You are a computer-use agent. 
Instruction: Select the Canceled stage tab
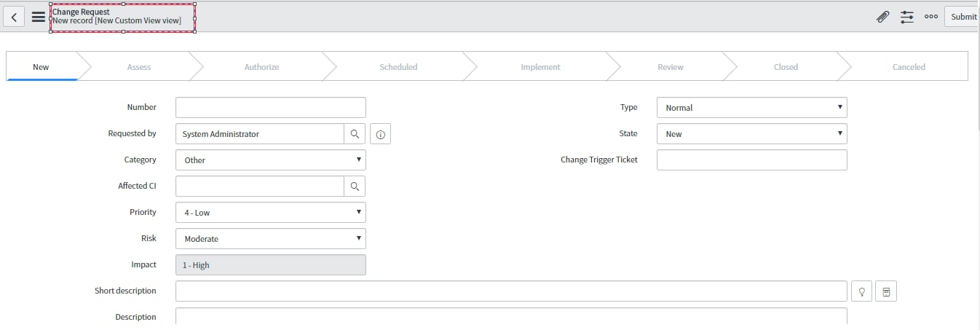click(x=909, y=67)
